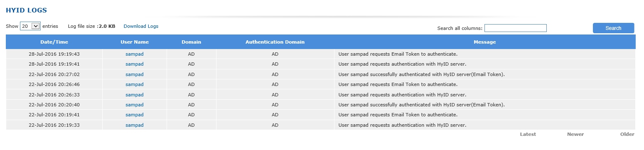Screen dimensions: 644x150
Task: Click authentication request message at 20:19:33
Action: (402, 125)
